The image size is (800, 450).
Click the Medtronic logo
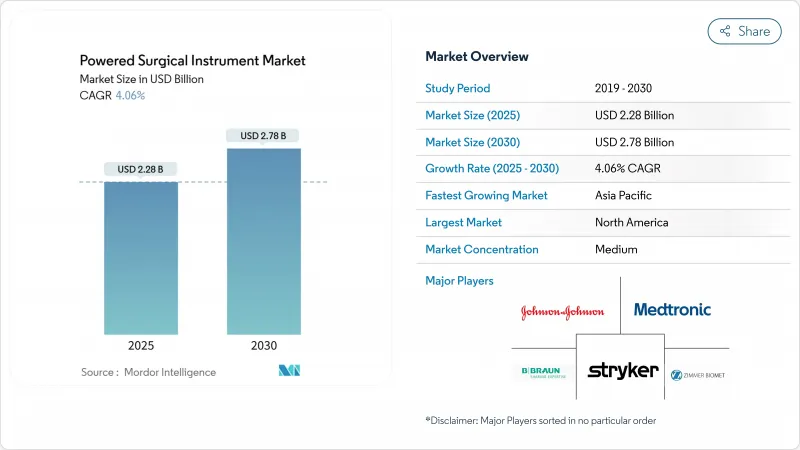(672, 310)
